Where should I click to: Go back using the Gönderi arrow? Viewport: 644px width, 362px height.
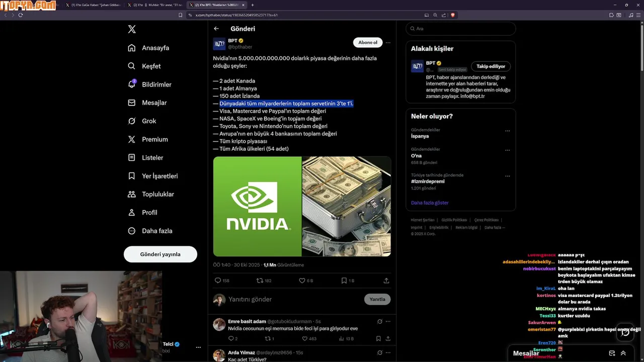pyautogui.click(x=216, y=29)
